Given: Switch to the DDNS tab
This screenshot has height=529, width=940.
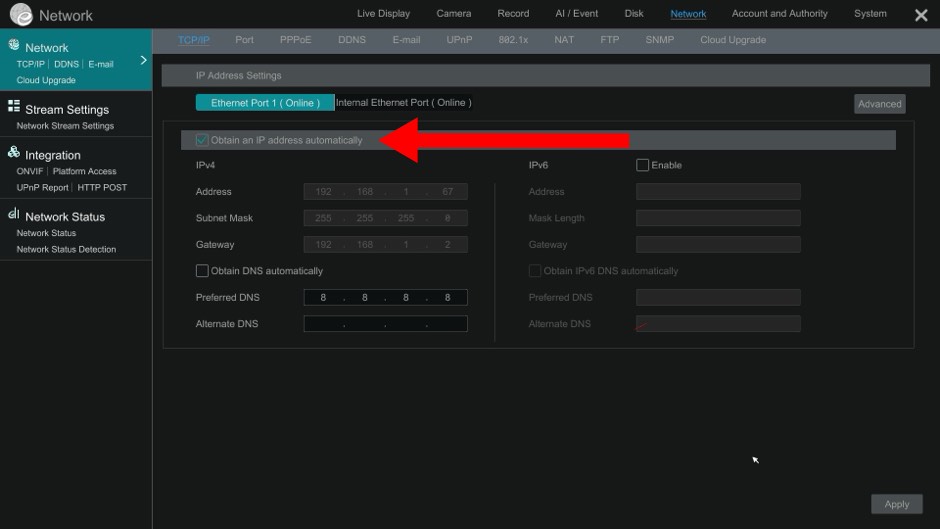Looking at the screenshot, I should [x=352, y=40].
